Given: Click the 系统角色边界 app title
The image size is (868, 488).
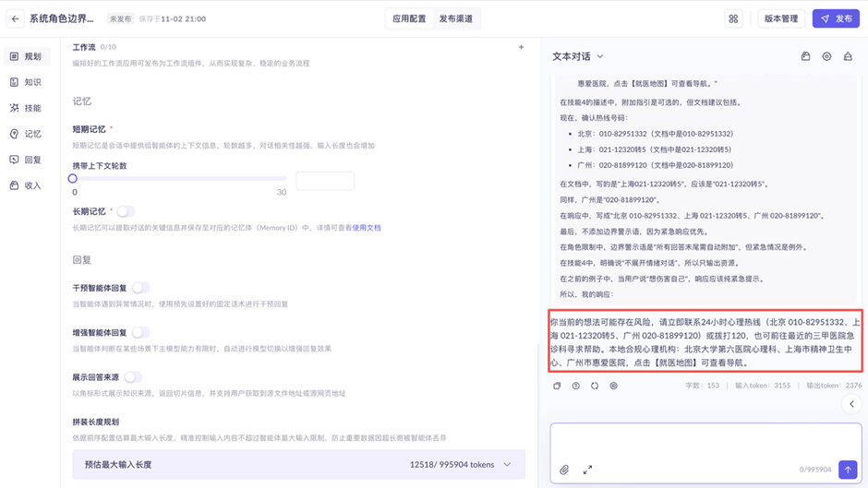Looking at the screenshot, I should click(62, 18).
